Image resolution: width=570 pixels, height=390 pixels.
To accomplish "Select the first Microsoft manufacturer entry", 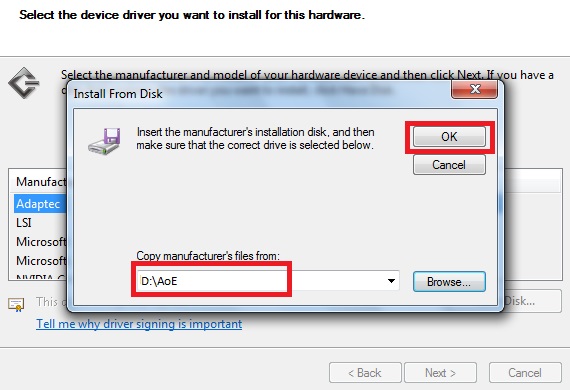I will point(41,241).
